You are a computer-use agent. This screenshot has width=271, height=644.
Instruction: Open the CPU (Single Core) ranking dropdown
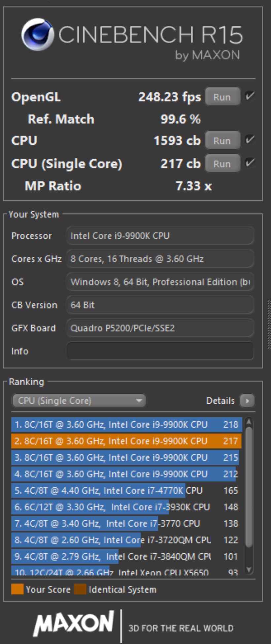[79, 401]
